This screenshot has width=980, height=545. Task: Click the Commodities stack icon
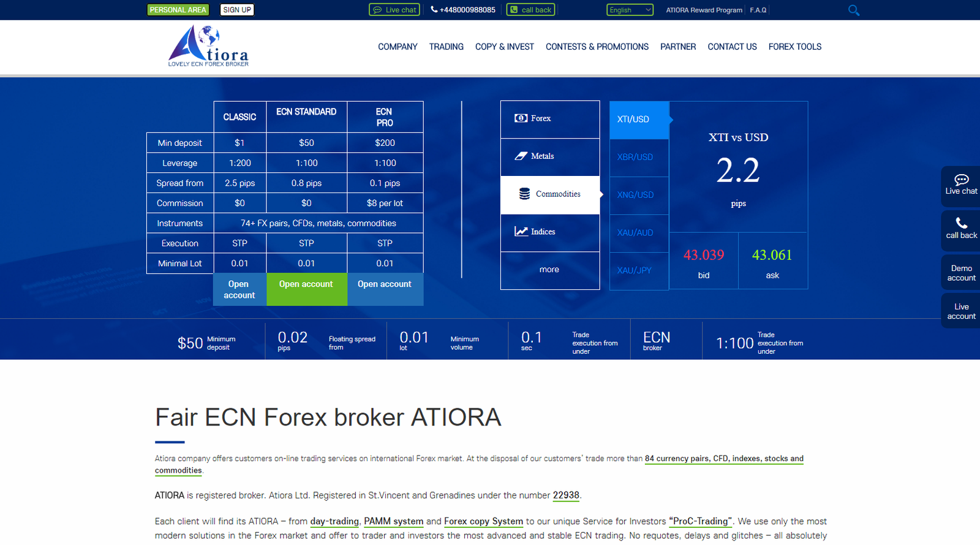[525, 194]
